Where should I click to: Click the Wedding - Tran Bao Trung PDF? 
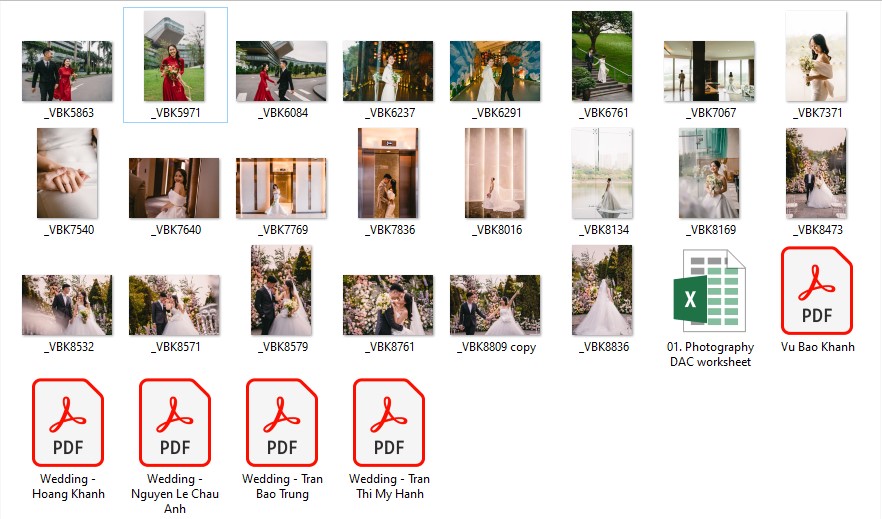[x=282, y=422]
